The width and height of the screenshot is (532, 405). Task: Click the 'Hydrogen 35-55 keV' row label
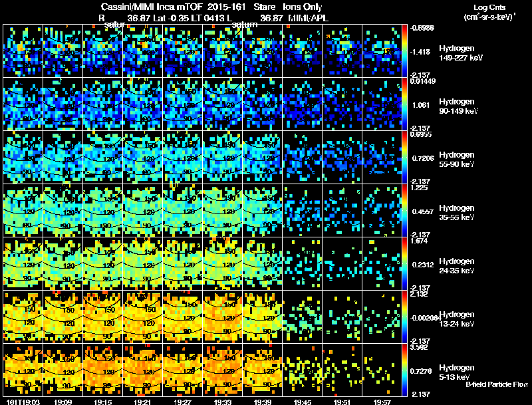457,213
